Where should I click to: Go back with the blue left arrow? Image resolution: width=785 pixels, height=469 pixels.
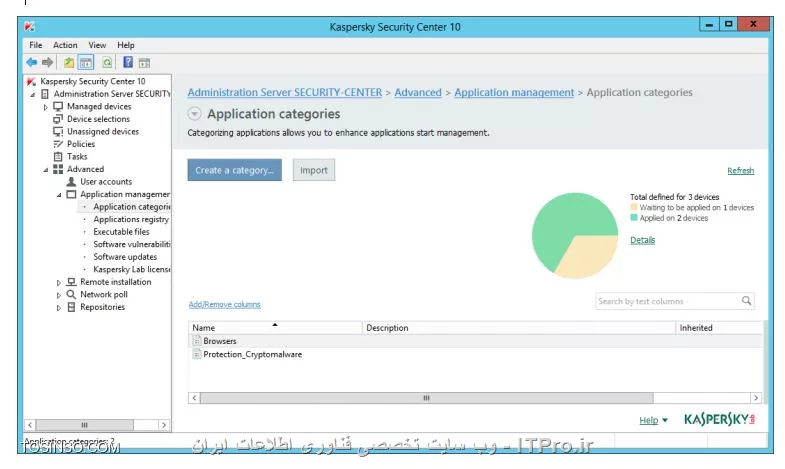(32, 63)
